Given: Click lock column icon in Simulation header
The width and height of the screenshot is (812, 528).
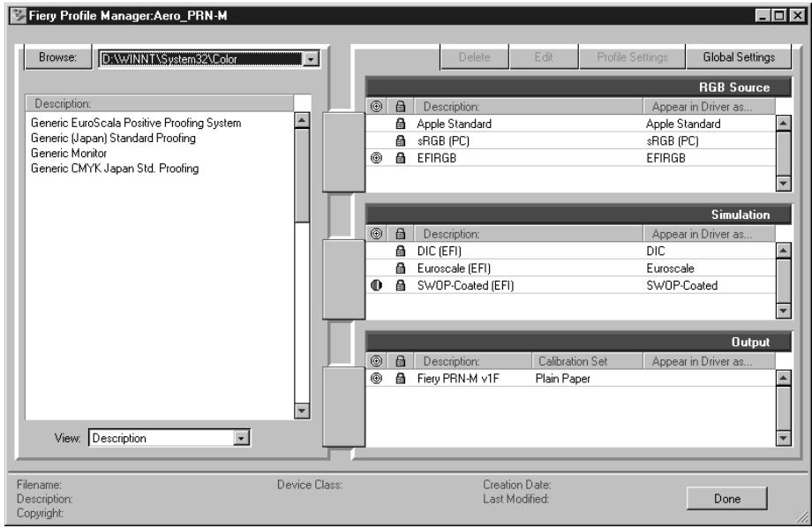Looking at the screenshot, I should point(401,234).
